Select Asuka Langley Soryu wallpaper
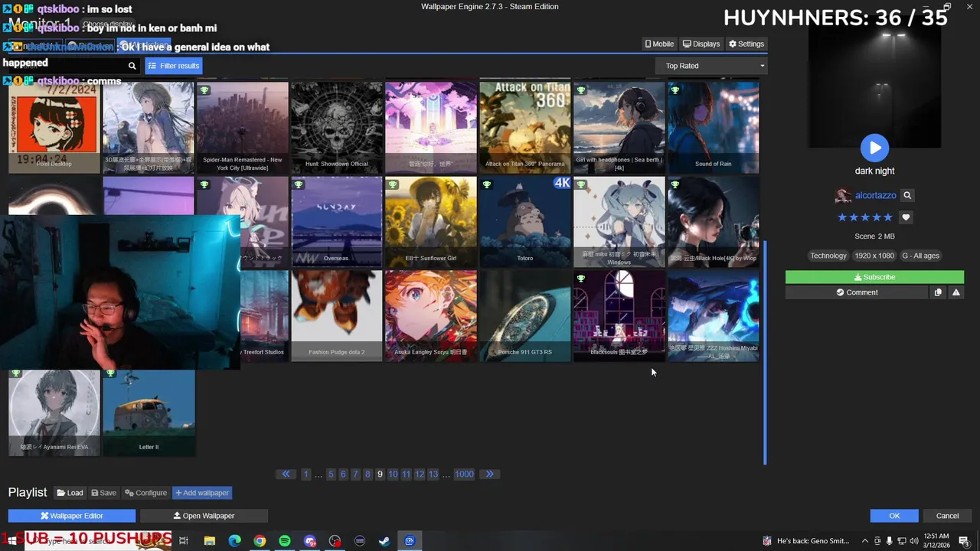 (431, 316)
